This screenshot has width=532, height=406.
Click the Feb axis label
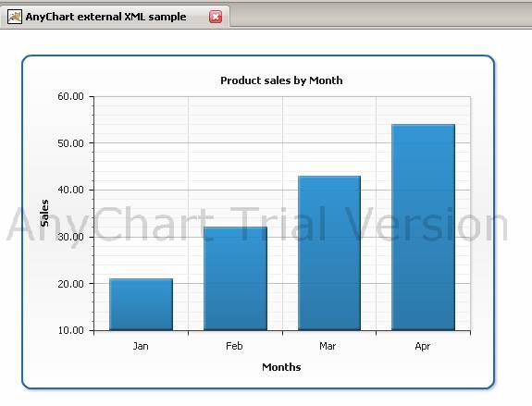(x=234, y=346)
